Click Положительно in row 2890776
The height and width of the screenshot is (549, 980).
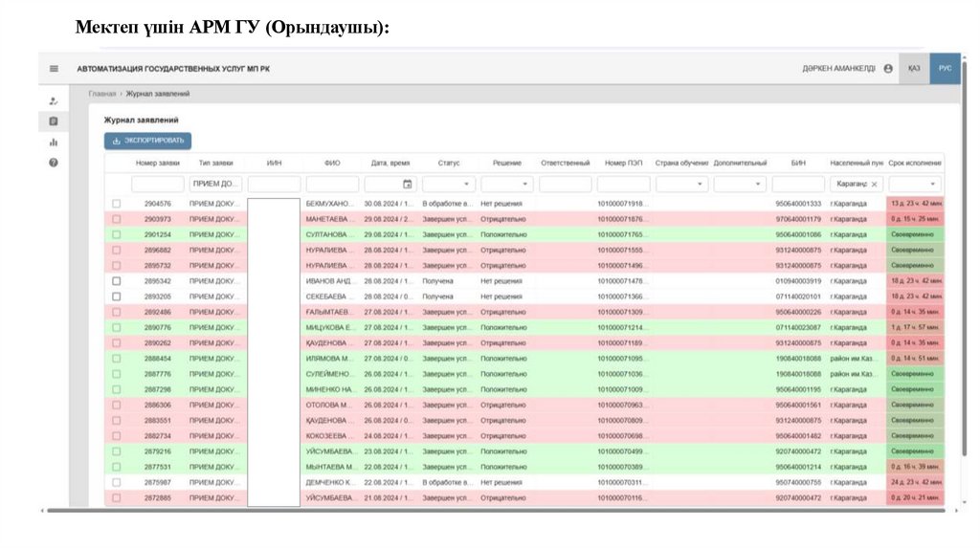(503, 327)
